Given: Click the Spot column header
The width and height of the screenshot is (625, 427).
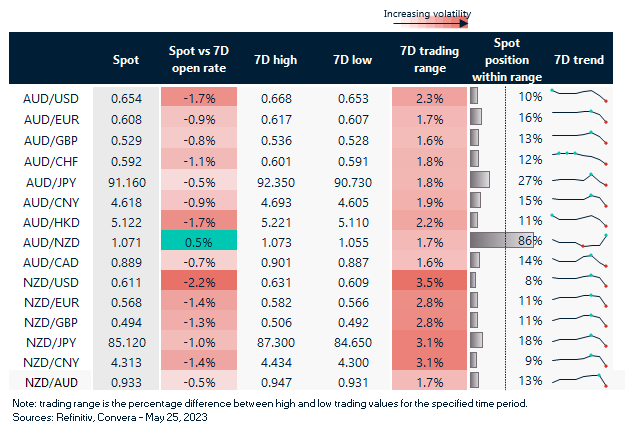Looking at the screenshot, I should [x=126, y=60].
